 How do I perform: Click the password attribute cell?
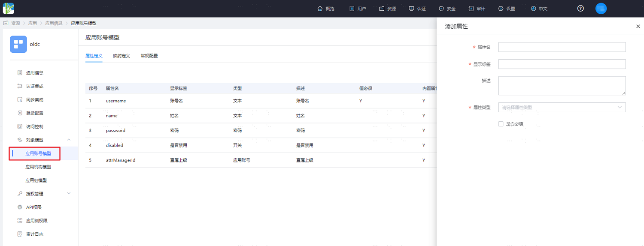point(115,130)
